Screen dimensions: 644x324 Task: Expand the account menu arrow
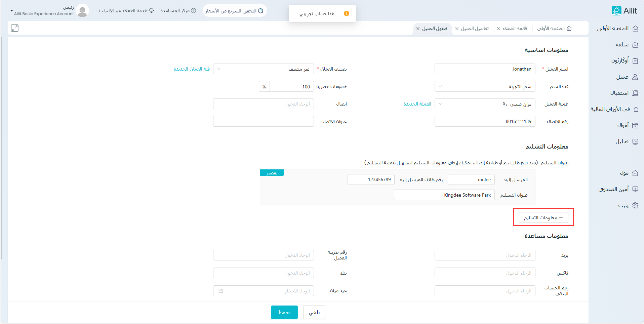(11, 11)
